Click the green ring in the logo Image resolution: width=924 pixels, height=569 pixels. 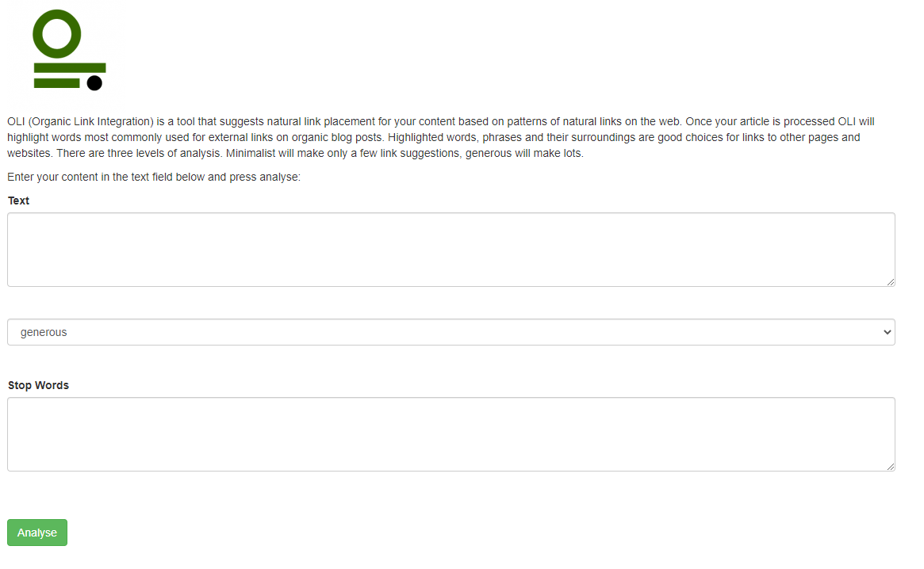(x=56, y=33)
